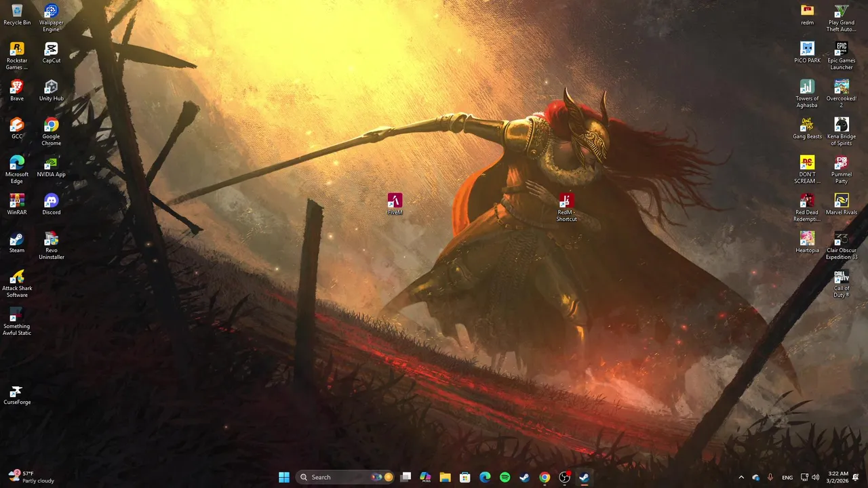Select Epic Games Launcher icon
This screenshot has height=488, width=868.
[842, 56]
